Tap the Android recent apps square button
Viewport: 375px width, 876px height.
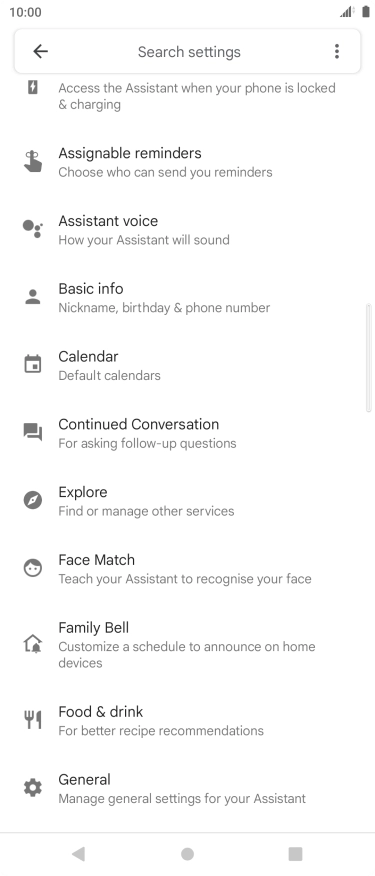(295, 854)
